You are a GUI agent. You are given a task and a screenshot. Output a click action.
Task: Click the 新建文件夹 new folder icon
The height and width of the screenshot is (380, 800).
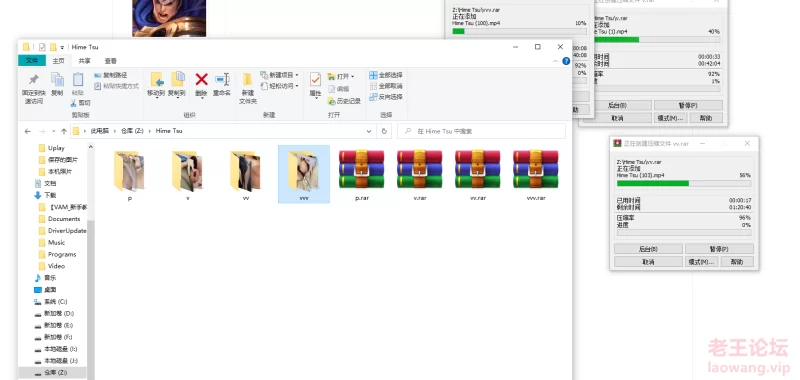point(247,80)
